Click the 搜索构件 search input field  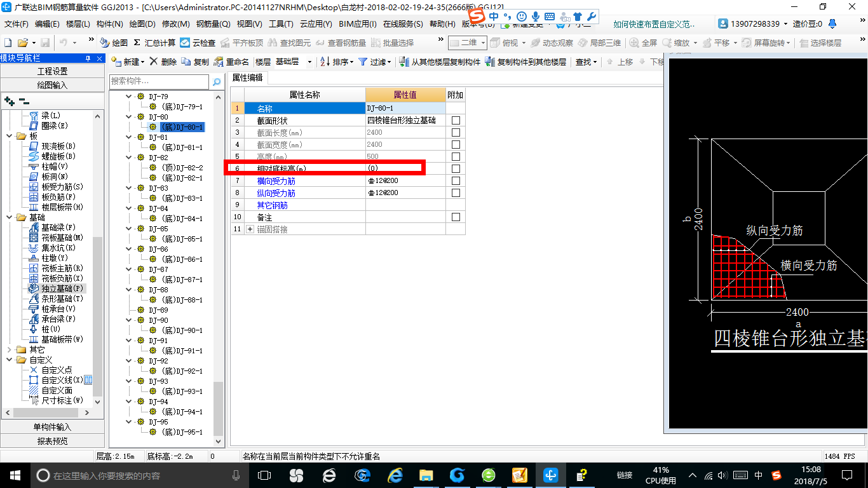(x=159, y=81)
